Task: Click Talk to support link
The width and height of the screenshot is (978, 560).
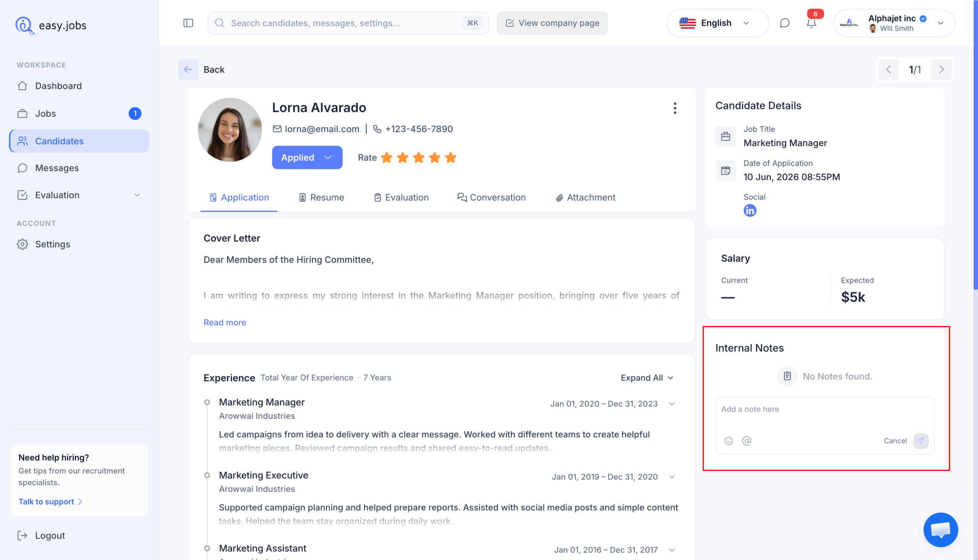Action: [x=50, y=502]
